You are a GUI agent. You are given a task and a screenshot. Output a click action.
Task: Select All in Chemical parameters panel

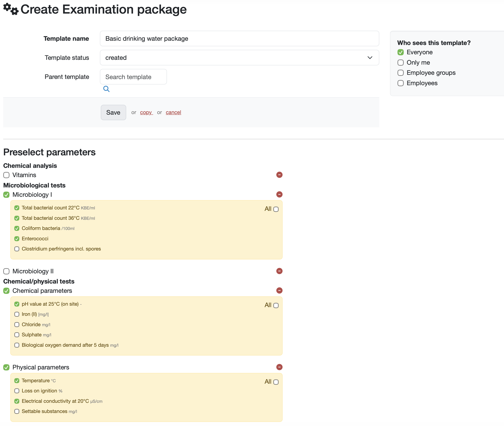[276, 305]
